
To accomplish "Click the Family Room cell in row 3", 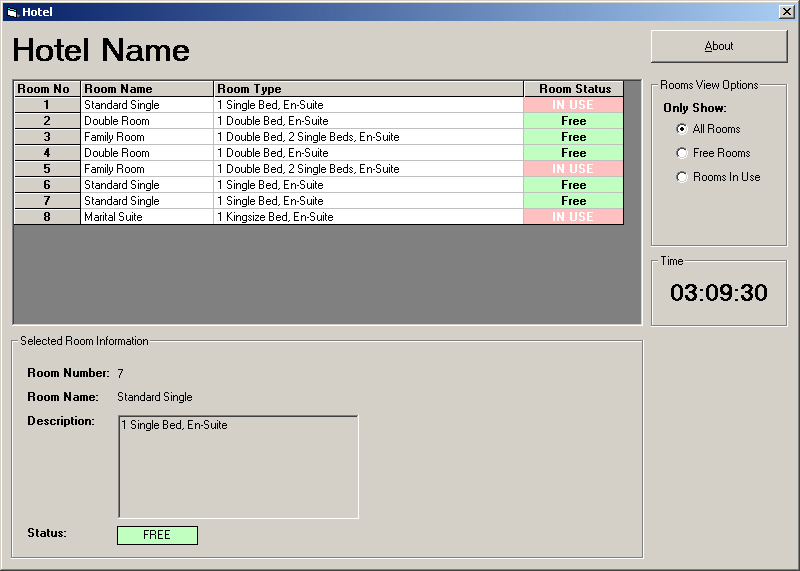I will point(147,137).
